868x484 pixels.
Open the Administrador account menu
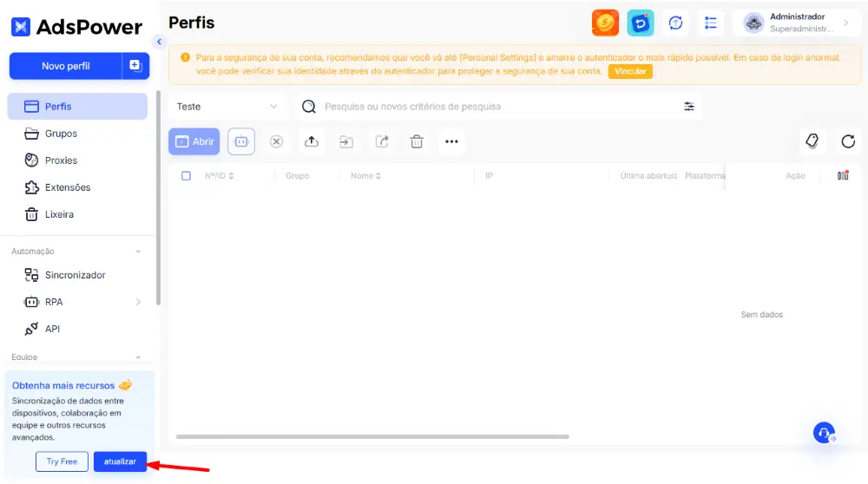(797, 23)
